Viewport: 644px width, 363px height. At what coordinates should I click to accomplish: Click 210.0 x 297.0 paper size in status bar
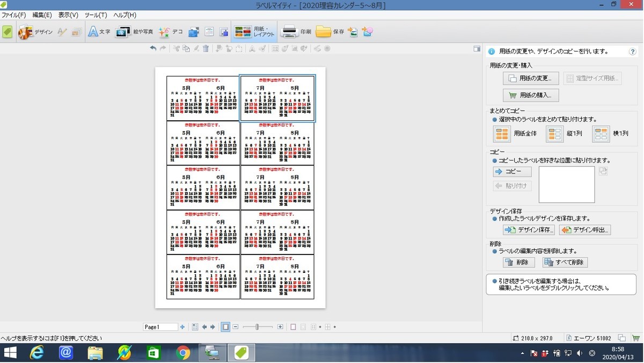click(537, 338)
